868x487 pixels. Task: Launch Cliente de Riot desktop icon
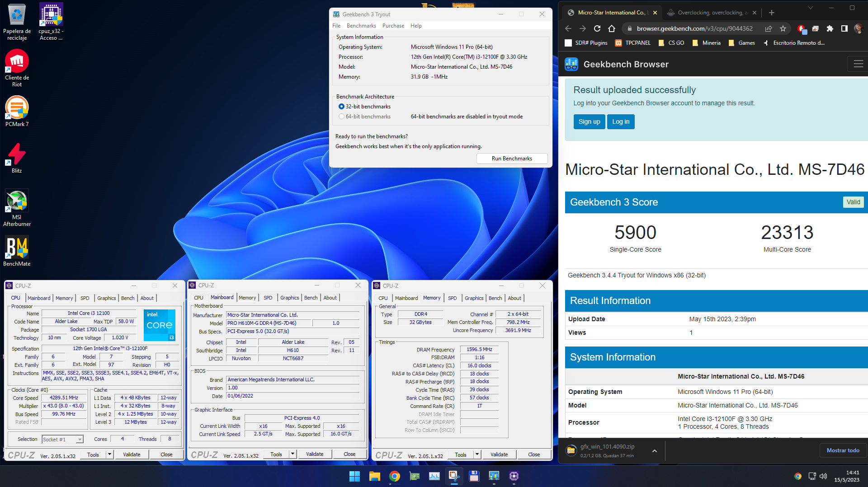click(x=17, y=68)
